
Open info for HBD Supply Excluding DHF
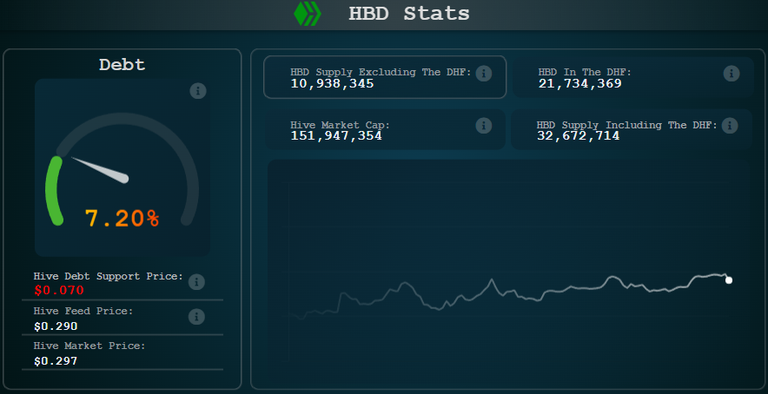click(x=483, y=74)
